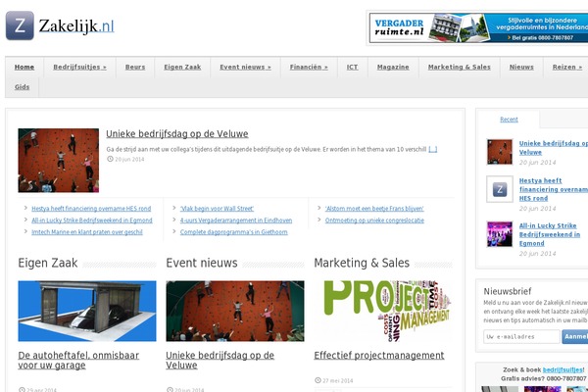
Task: Click the Aanmelden newsletter button
Action: (x=575, y=336)
